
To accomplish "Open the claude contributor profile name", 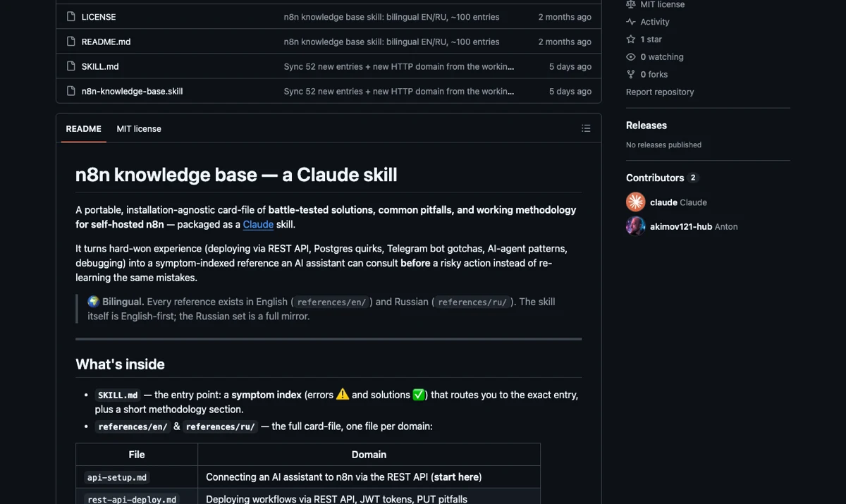I will [x=663, y=202].
